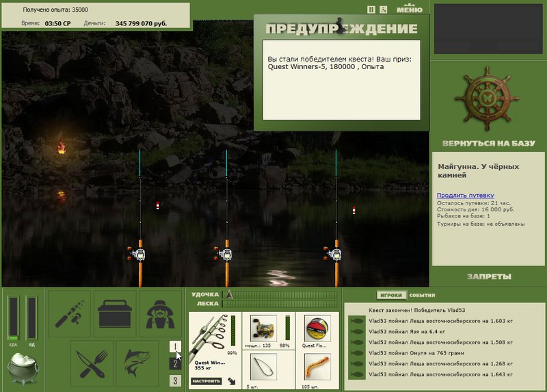The image size is (547, 392).
Task: Open the fishing rod tackle icon
Action: click(70, 313)
